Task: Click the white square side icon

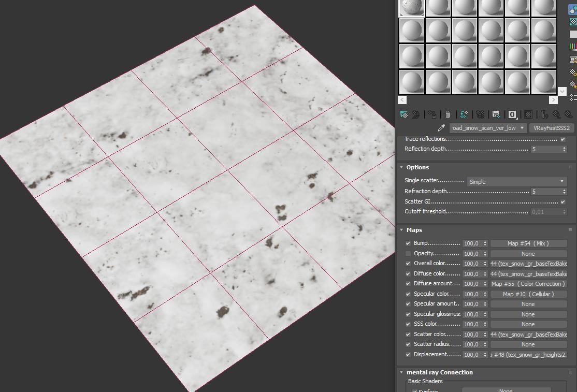Action: [x=573, y=34]
